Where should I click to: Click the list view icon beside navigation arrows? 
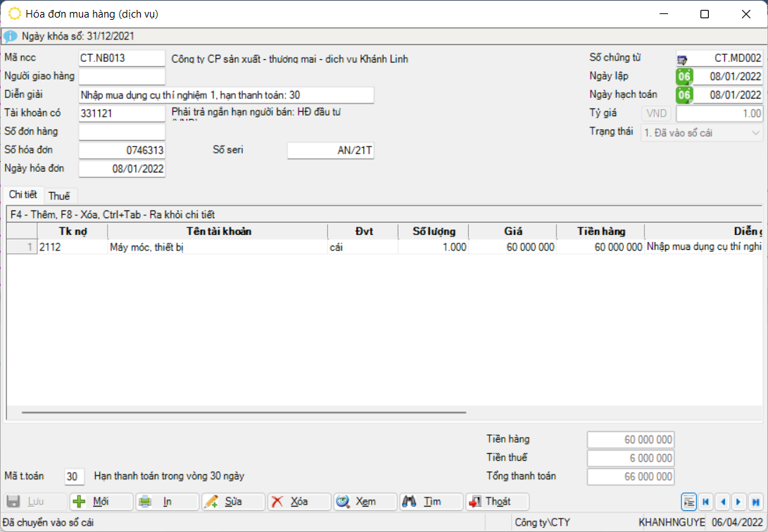click(x=688, y=502)
